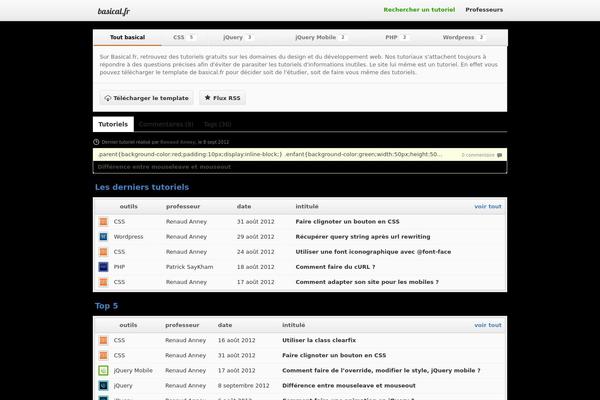The height and width of the screenshot is (400, 600).
Task: Click voir tout in Top 5
Action: pyautogui.click(x=488, y=325)
